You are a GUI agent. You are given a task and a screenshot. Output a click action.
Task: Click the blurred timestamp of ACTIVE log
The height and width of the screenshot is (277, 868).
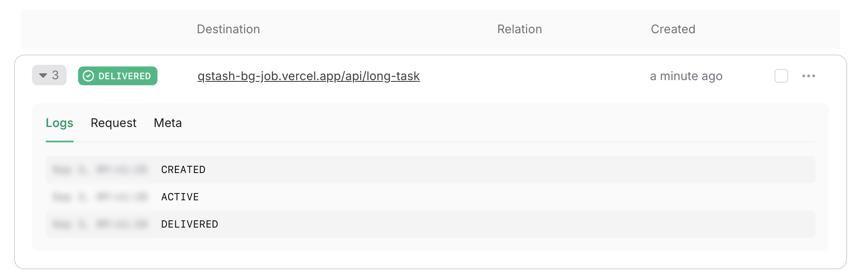[x=100, y=197]
